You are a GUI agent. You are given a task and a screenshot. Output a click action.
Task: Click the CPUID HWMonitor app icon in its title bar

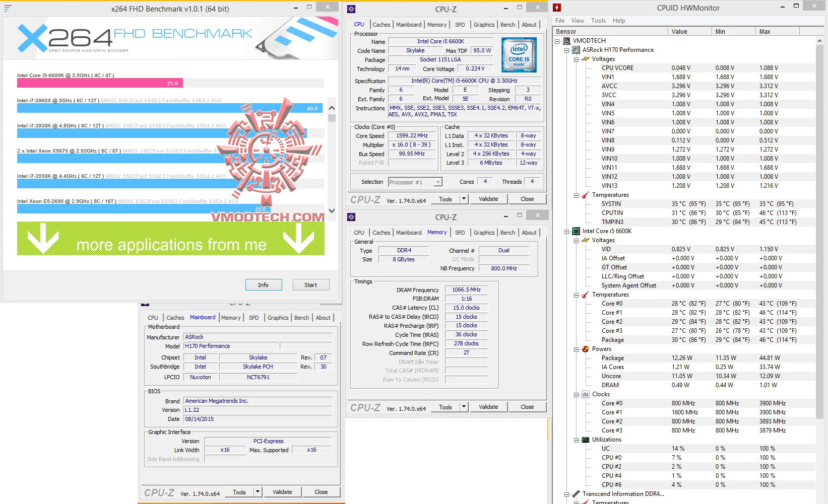[557, 8]
